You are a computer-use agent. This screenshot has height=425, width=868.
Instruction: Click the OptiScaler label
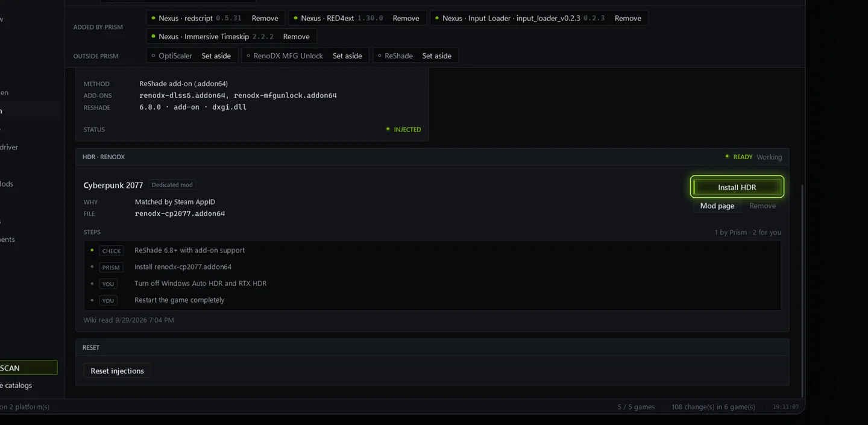(175, 55)
